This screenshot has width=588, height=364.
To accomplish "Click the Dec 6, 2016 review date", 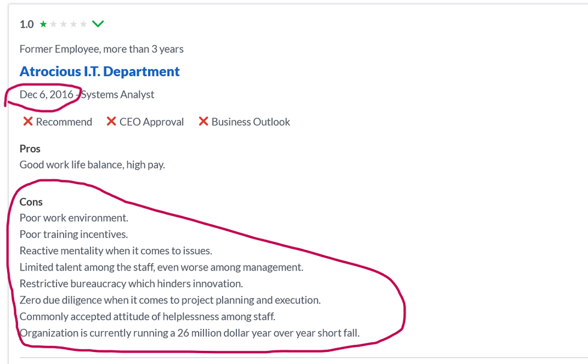I will (x=46, y=94).
